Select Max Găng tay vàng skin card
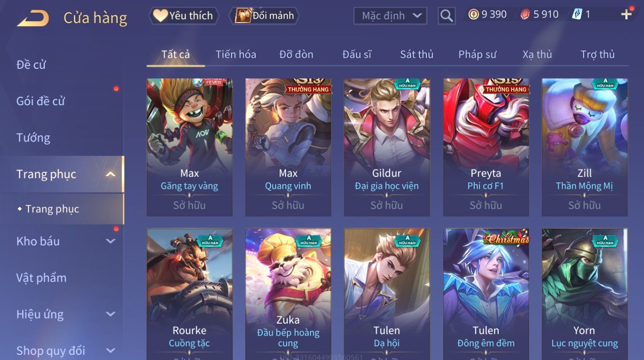 (x=189, y=147)
